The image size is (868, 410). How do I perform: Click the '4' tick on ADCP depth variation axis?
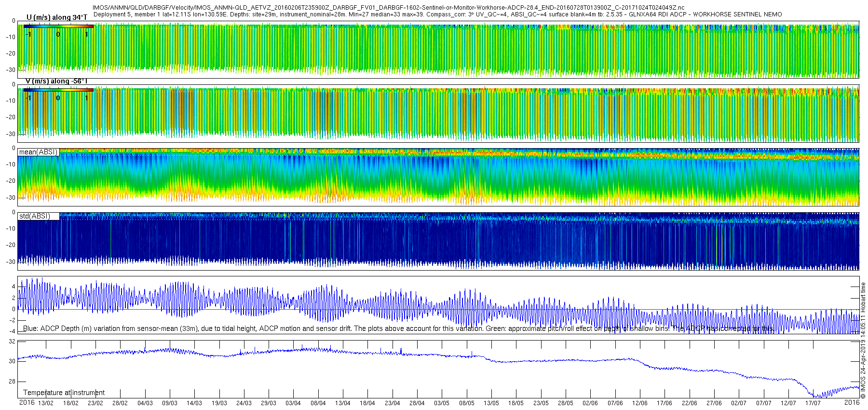tap(14, 287)
